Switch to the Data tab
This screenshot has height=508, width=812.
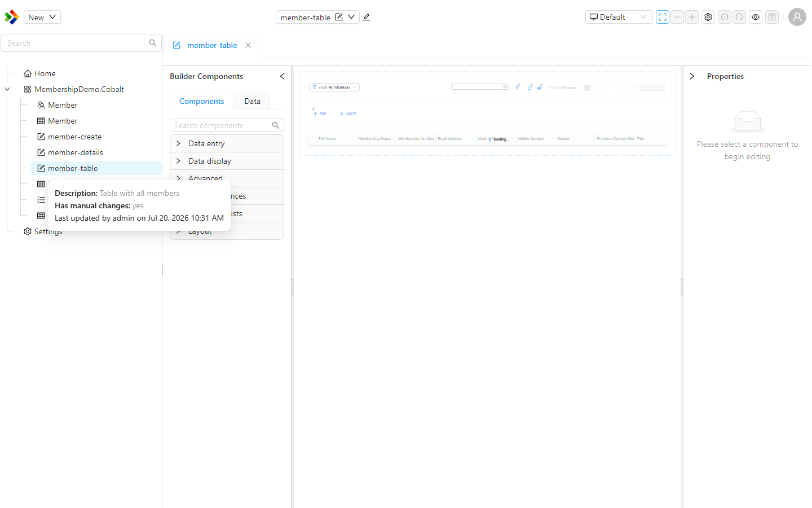(x=252, y=101)
